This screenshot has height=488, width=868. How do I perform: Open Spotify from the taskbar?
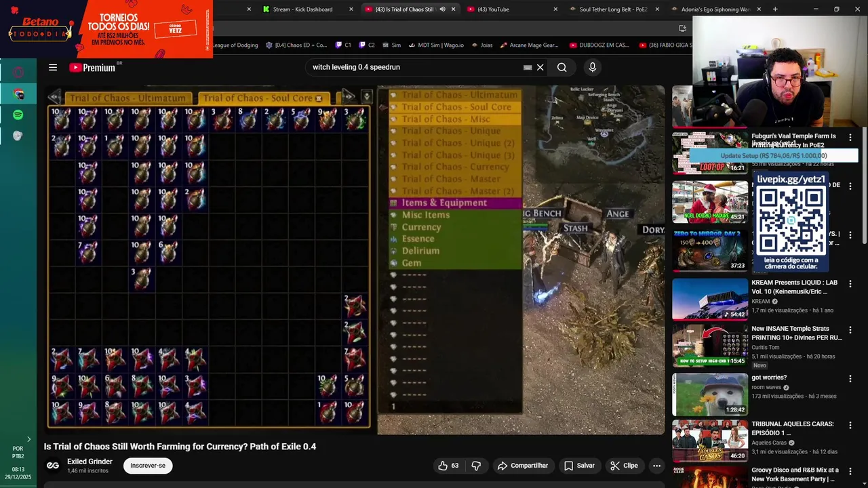(18, 115)
